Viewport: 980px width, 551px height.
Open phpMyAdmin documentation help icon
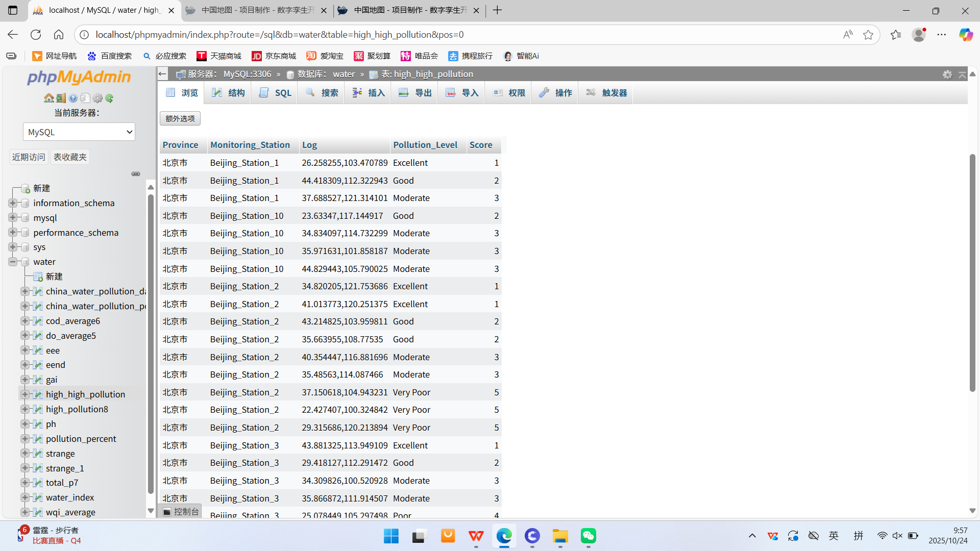click(x=73, y=98)
